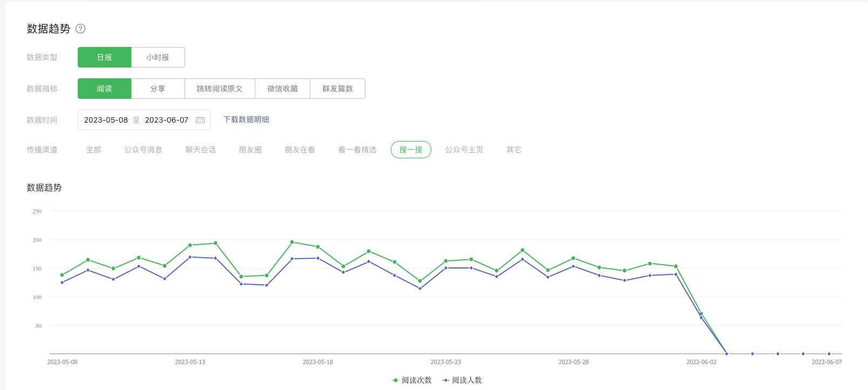Switch to the 分享 metric tab
Viewport: 868px width, 390px height.
pyautogui.click(x=158, y=89)
